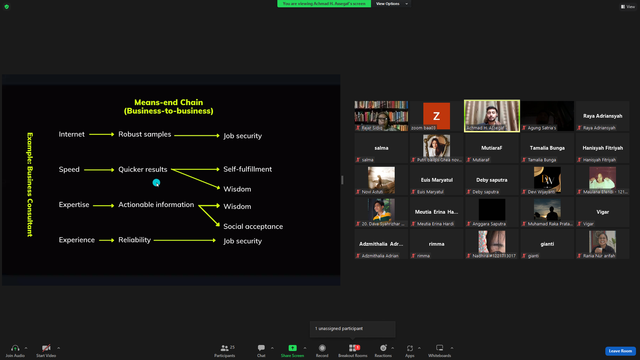
Task: Expand the caret next to Chat
Action: (272, 348)
